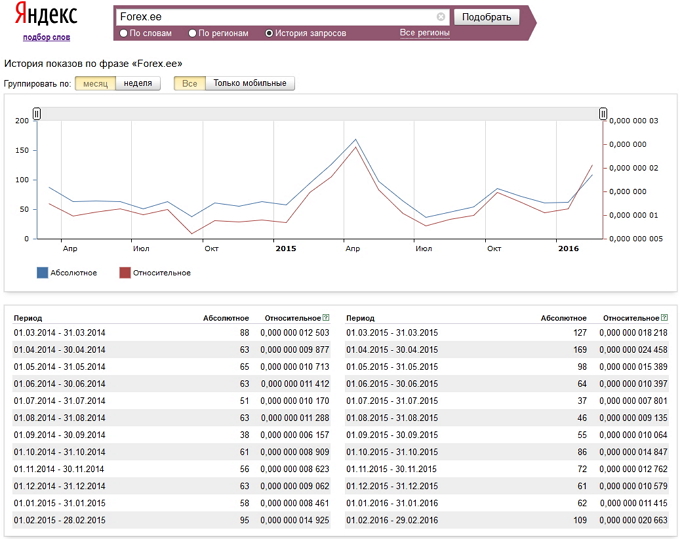Click the chart range selector bar
The image size is (680, 539).
(x=320, y=114)
